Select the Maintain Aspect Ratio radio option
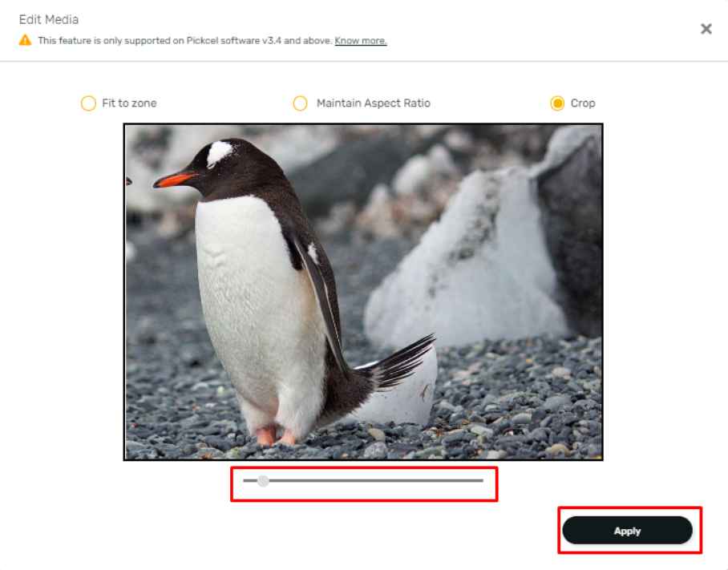 tap(300, 103)
